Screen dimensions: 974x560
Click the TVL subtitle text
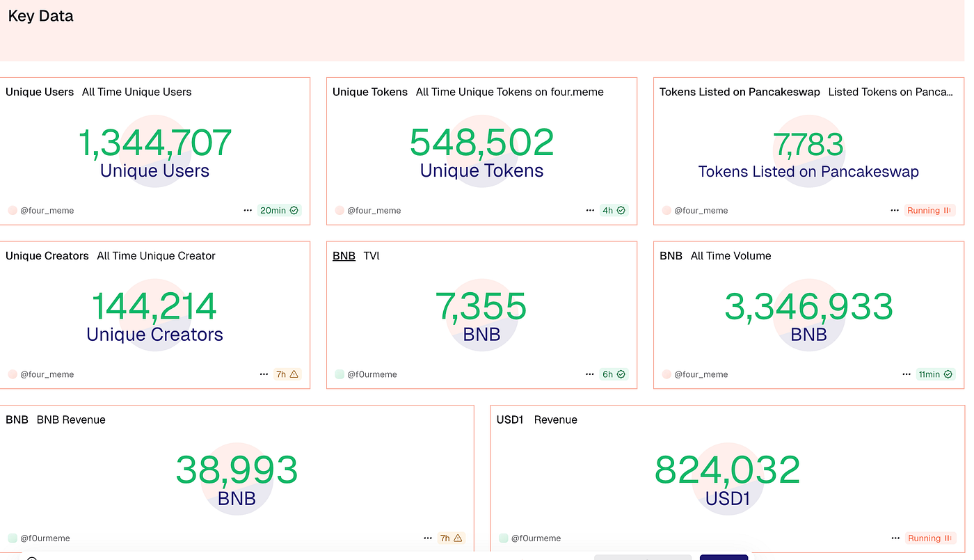click(x=372, y=256)
